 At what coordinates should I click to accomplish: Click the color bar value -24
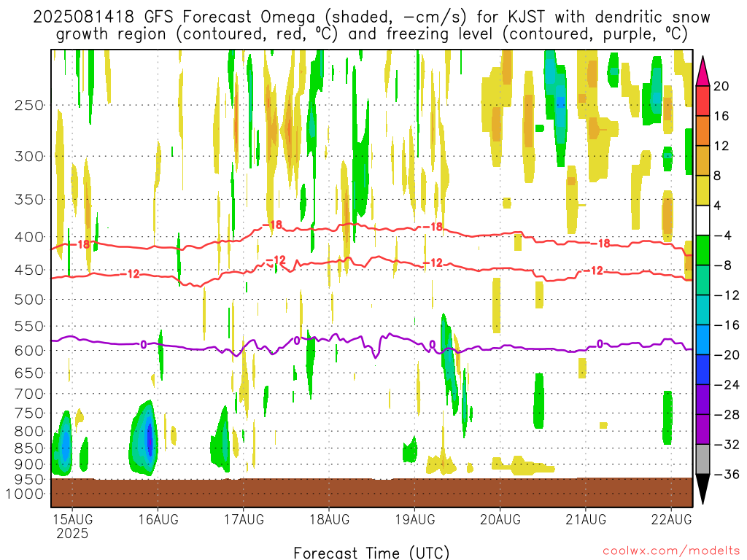(x=727, y=385)
